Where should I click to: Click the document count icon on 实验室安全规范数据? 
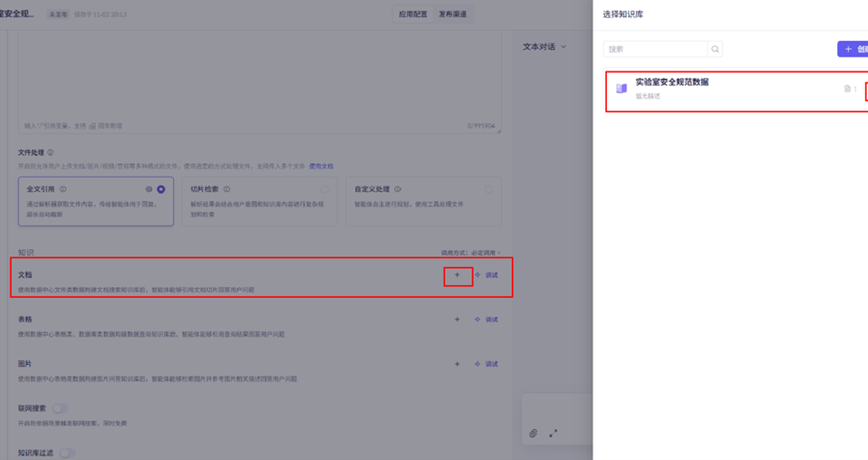click(x=847, y=89)
